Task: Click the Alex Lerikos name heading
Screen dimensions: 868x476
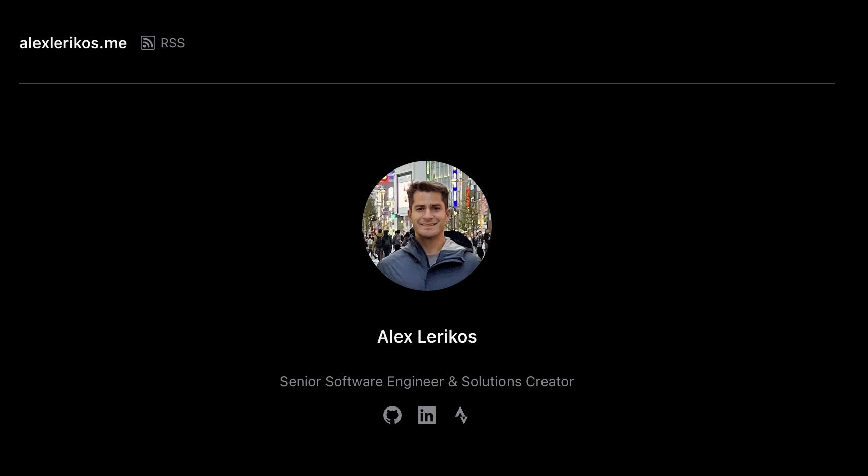Action: pyautogui.click(x=427, y=336)
